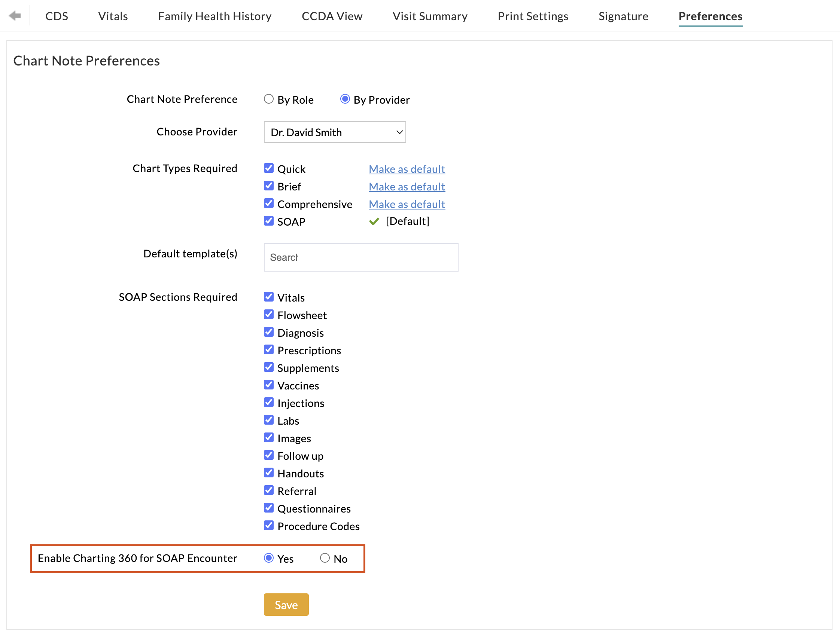The image size is (840, 636).
Task: Disable the Procedure Codes checkbox
Action: (x=268, y=526)
